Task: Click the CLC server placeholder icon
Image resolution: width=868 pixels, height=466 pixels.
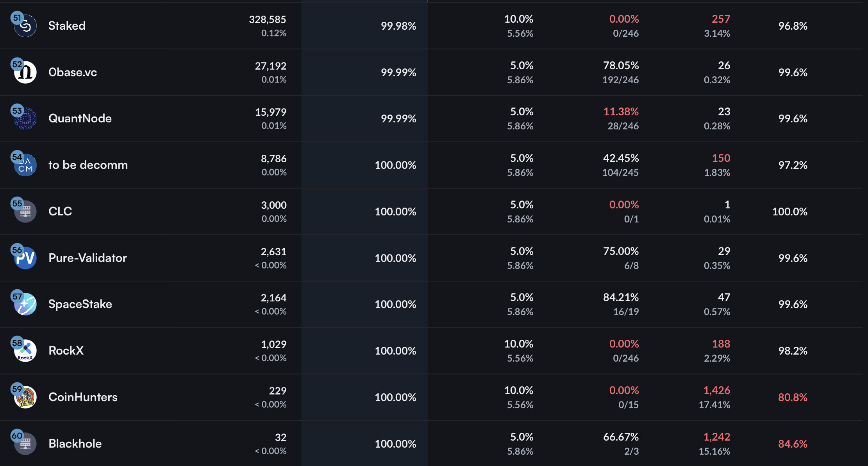Action: pyautogui.click(x=25, y=212)
